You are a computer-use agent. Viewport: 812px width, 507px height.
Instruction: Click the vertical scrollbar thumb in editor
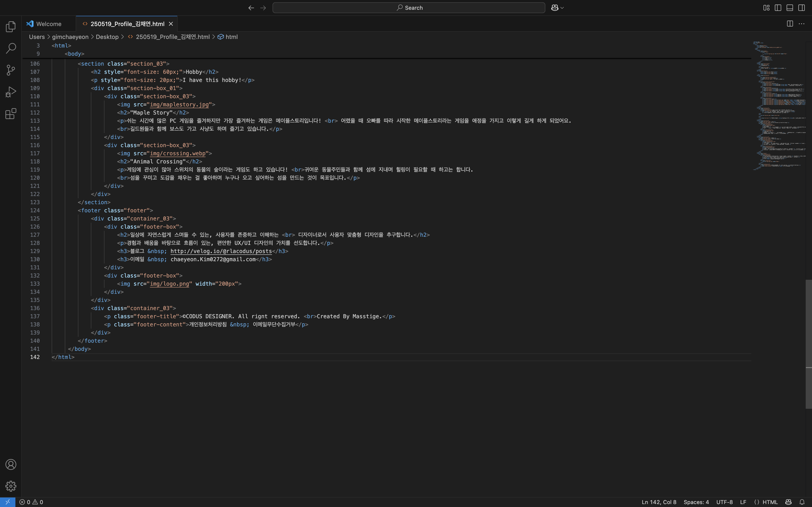808,344
